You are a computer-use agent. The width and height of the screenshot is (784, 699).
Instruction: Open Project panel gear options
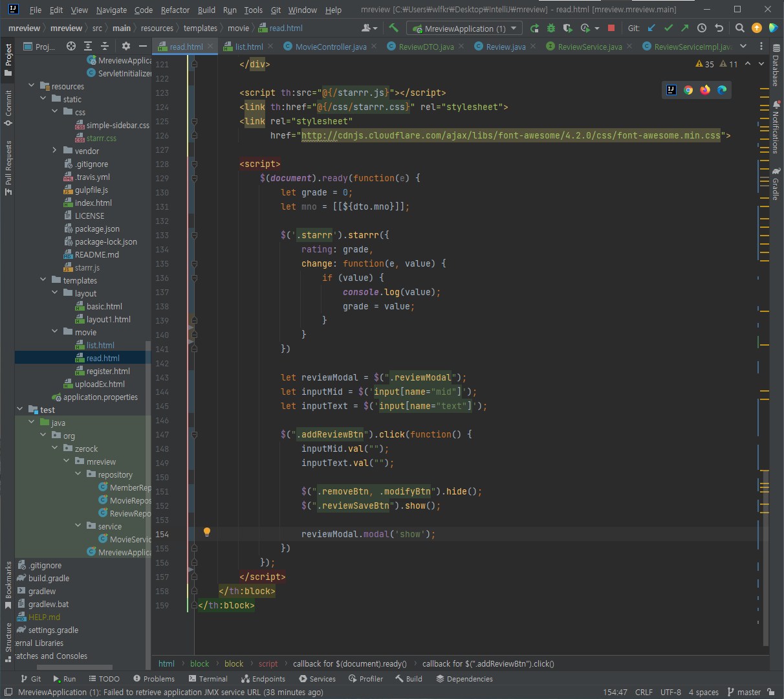pos(126,46)
